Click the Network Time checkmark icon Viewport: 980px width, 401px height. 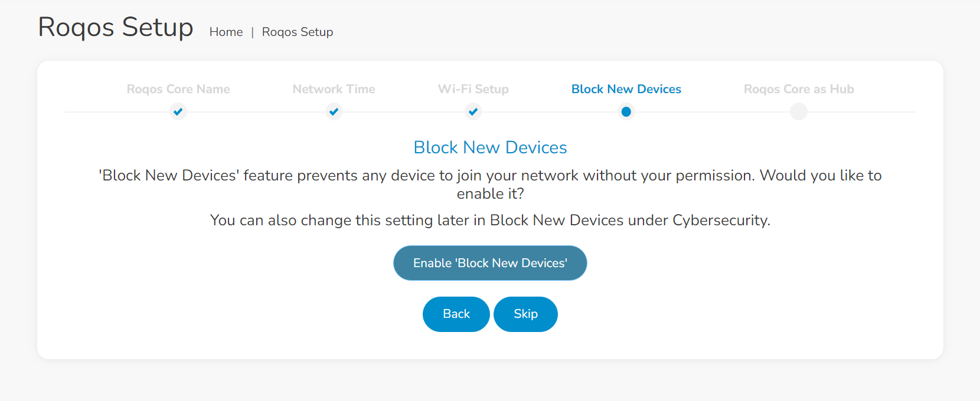(334, 111)
